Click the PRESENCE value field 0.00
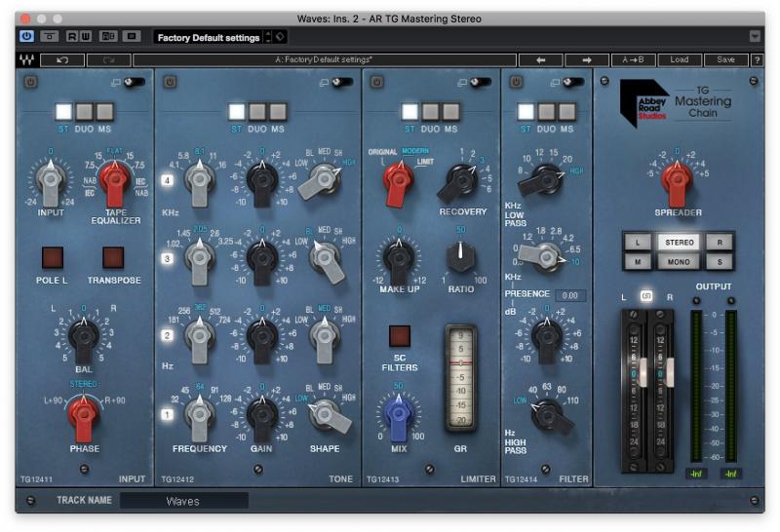This screenshot has height=532, width=780. [570, 296]
